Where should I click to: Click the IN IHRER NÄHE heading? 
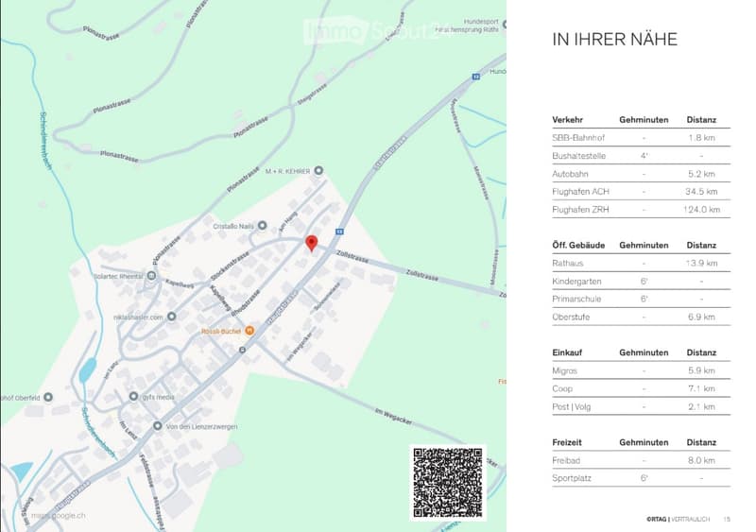click(615, 39)
